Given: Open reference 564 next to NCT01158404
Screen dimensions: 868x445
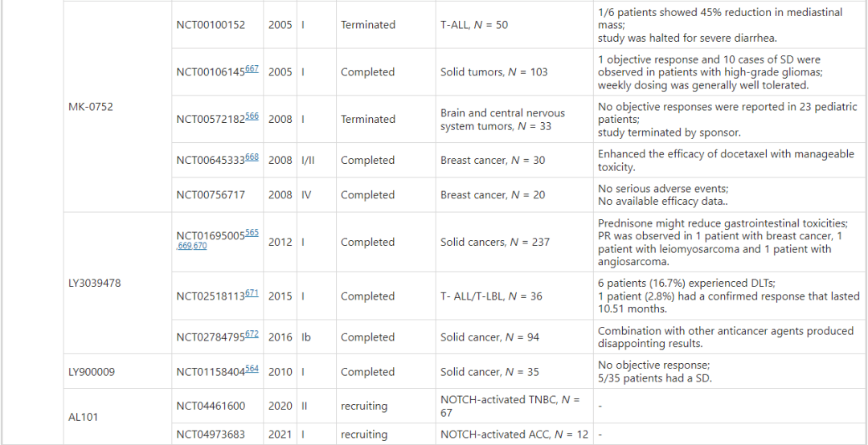Looking at the screenshot, I should coord(252,369).
